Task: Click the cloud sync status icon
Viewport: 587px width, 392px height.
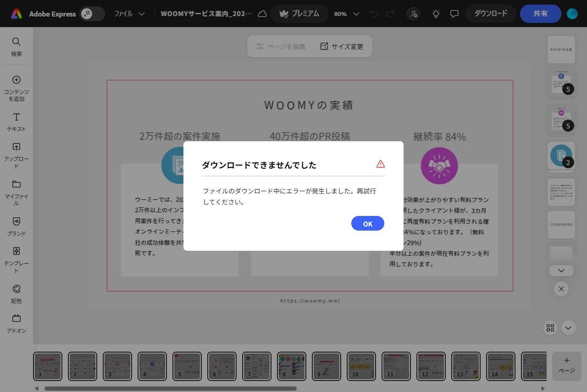Action: click(262, 14)
